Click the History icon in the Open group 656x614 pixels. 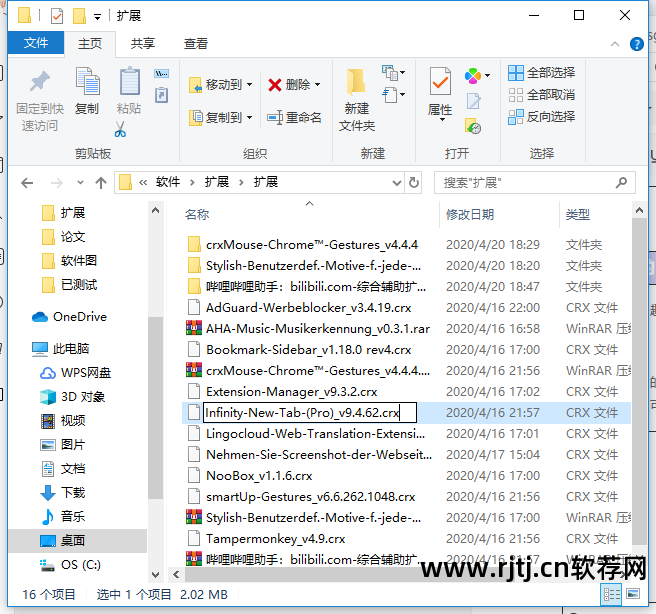473,125
